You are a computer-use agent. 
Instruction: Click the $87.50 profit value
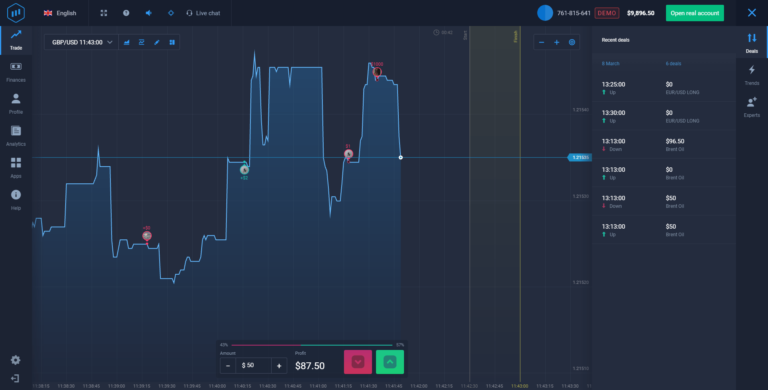310,366
